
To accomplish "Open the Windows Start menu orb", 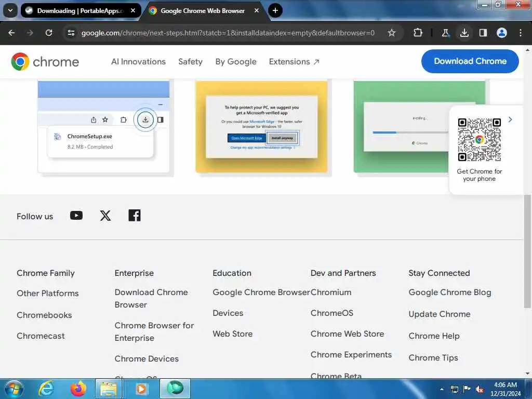I will pyautogui.click(x=13, y=389).
